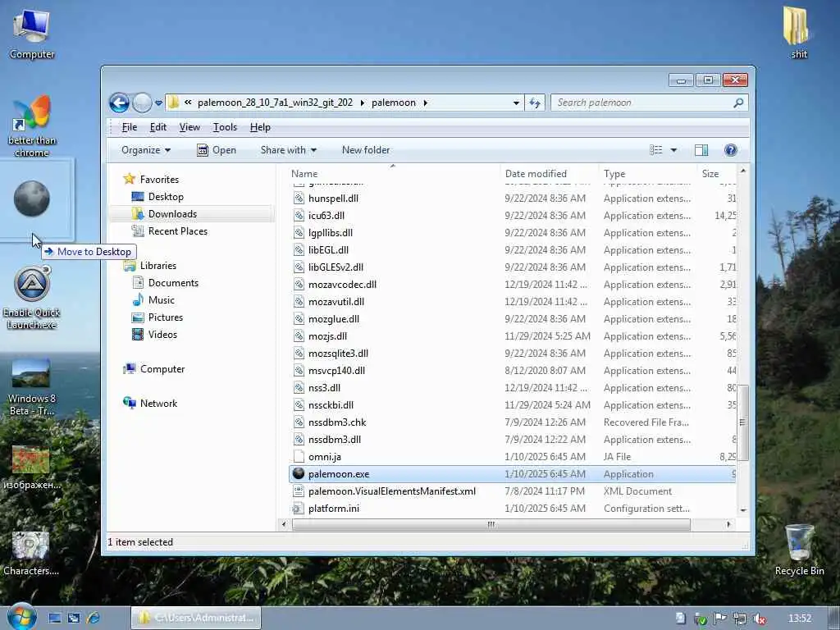Click palemoon in the address breadcrumb

tap(393, 103)
